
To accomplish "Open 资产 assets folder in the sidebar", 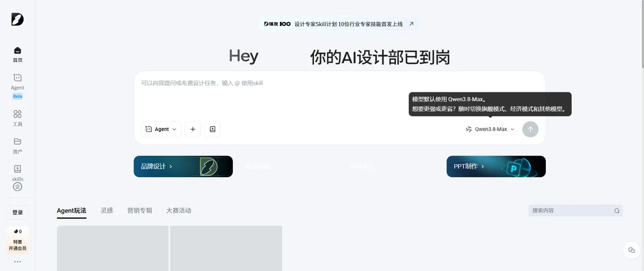I will point(18,146).
